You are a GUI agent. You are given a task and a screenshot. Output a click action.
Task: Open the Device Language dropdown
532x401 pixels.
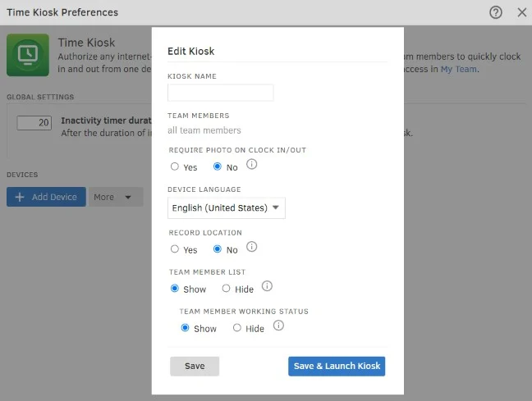coord(227,207)
